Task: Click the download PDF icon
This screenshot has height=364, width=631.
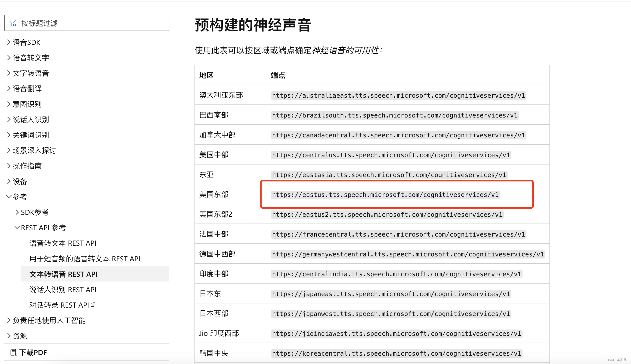Action: pos(13,353)
